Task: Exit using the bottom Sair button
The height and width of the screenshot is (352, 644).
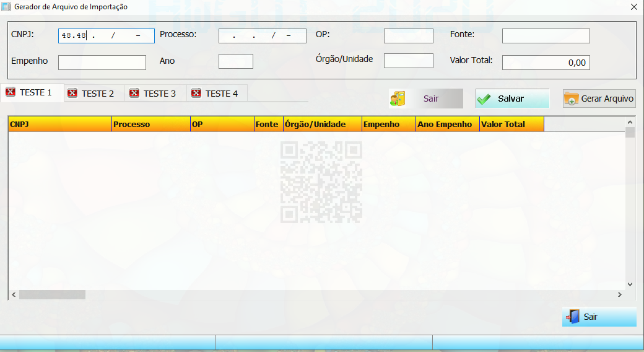Action: tap(599, 317)
